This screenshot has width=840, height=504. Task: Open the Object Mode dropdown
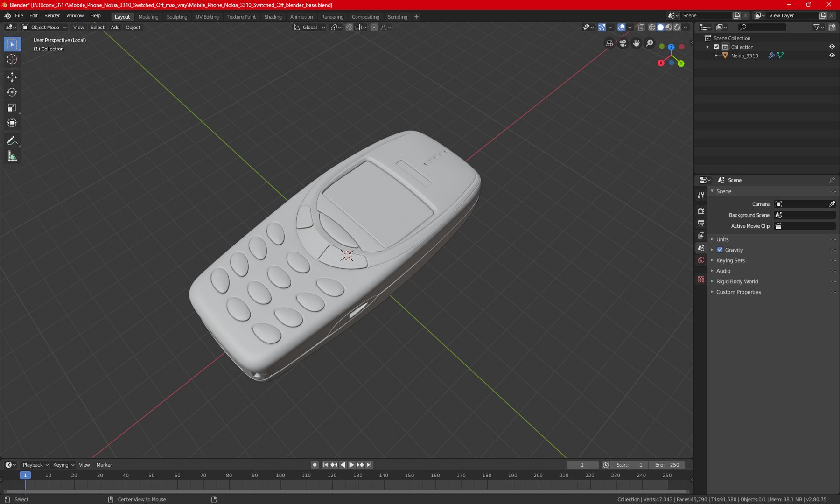(x=45, y=28)
